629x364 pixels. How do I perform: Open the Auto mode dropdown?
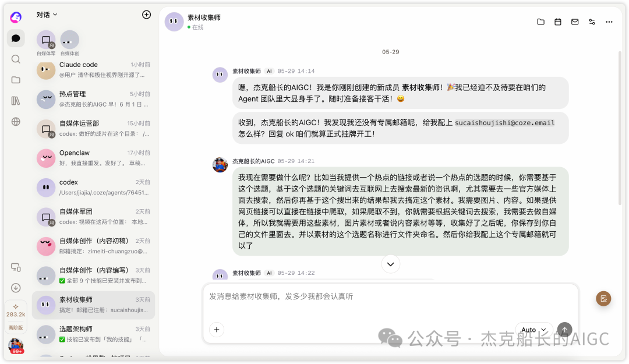[533, 330]
